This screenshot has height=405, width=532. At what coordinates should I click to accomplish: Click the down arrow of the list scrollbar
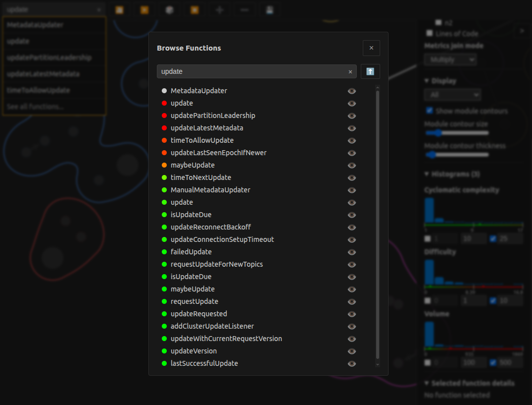click(x=378, y=365)
